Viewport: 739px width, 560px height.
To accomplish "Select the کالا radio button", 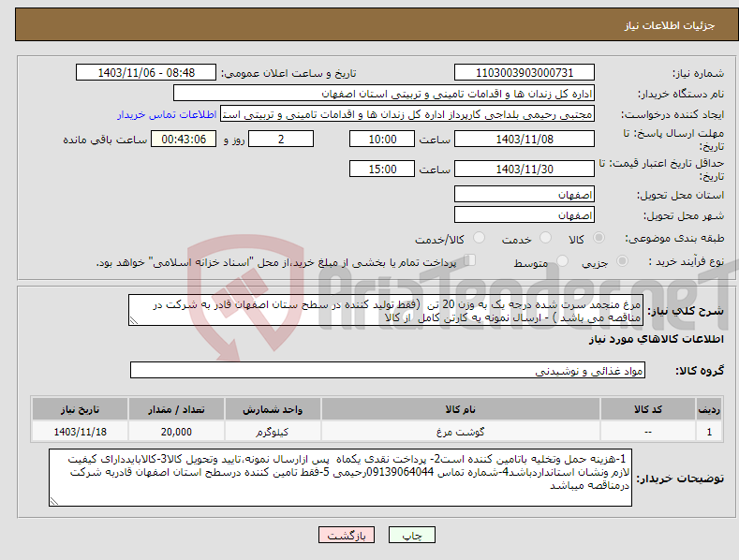I will tap(599, 238).
